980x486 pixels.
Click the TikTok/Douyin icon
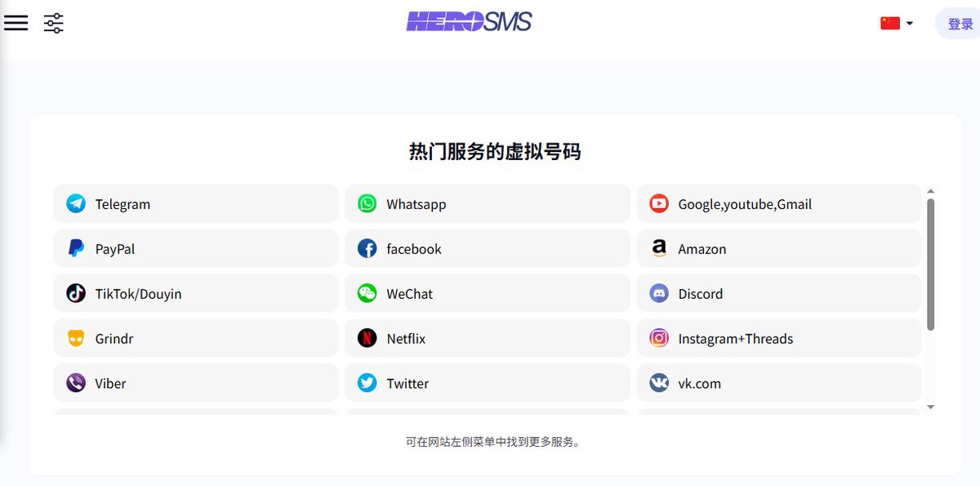pyautogui.click(x=76, y=293)
